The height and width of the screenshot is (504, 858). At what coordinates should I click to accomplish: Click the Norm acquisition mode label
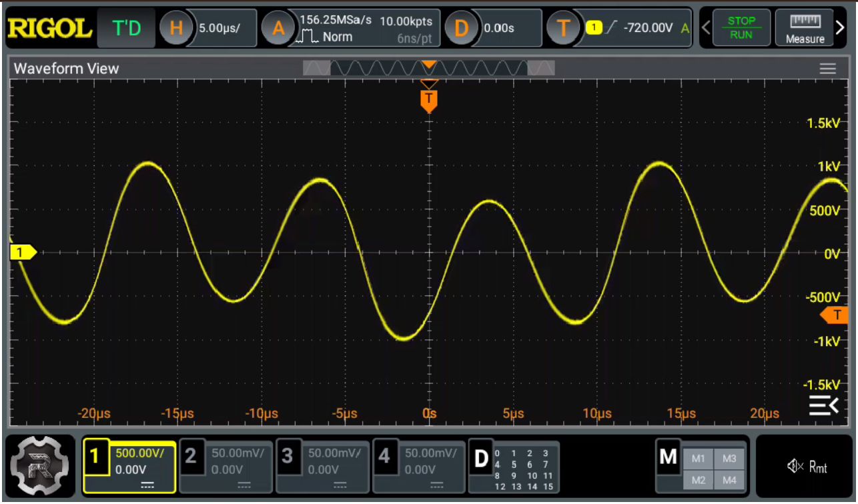pyautogui.click(x=338, y=37)
